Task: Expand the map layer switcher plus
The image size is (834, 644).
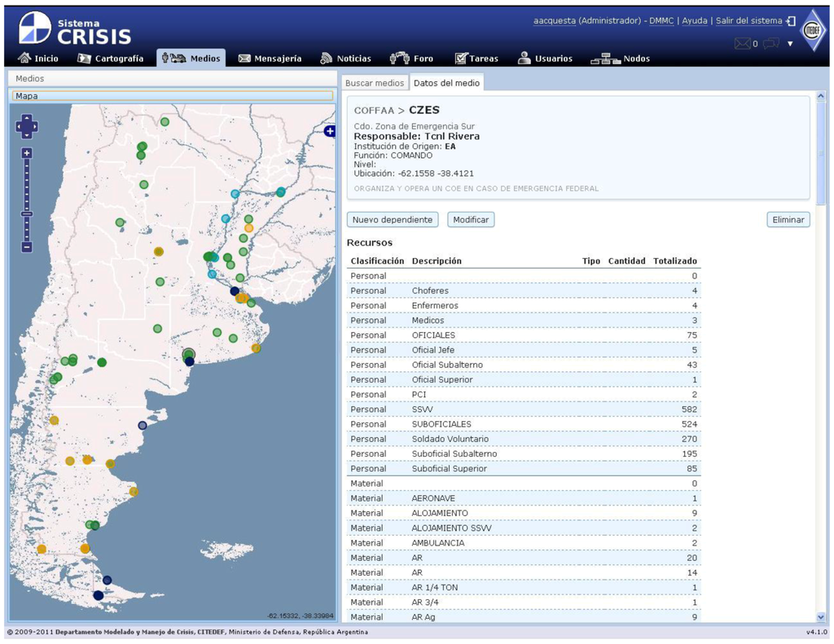Action: coord(330,131)
